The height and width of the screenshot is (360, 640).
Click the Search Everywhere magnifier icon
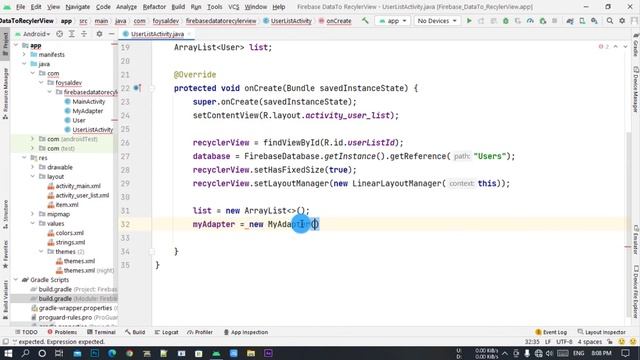click(609, 20)
